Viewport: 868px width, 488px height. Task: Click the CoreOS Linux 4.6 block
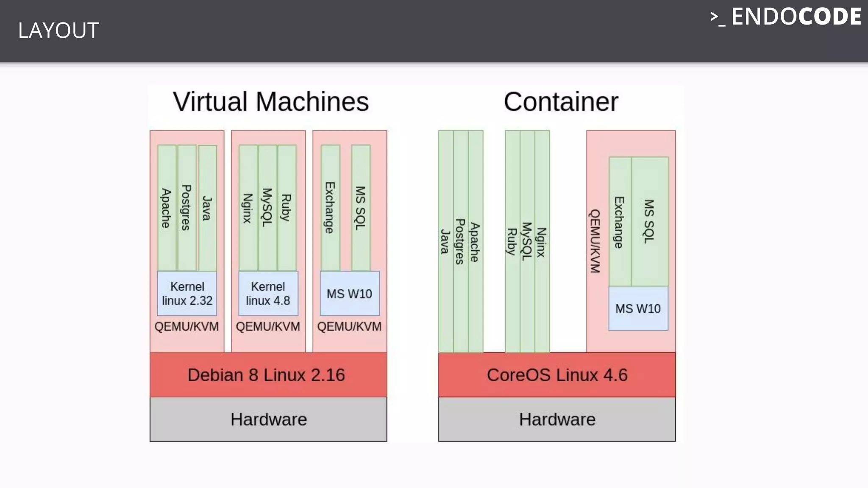pyautogui.click(x=556, y=375)
